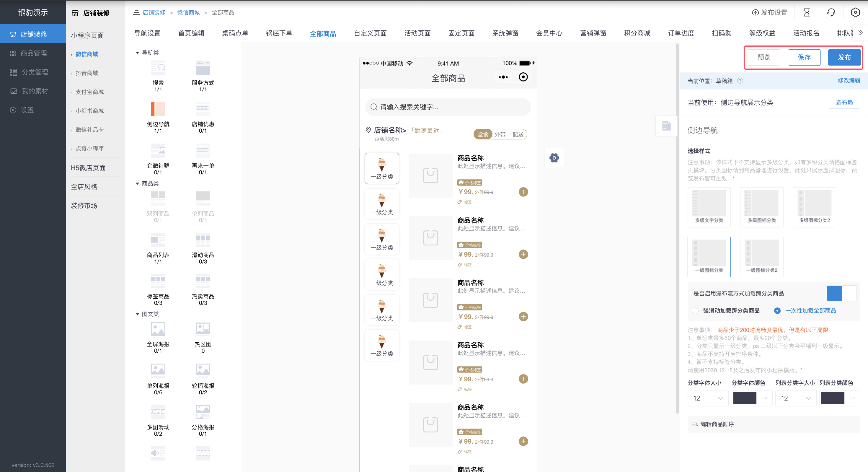
Task: Click the phone preview three-dots menu icon
Action: pos(503,77)
